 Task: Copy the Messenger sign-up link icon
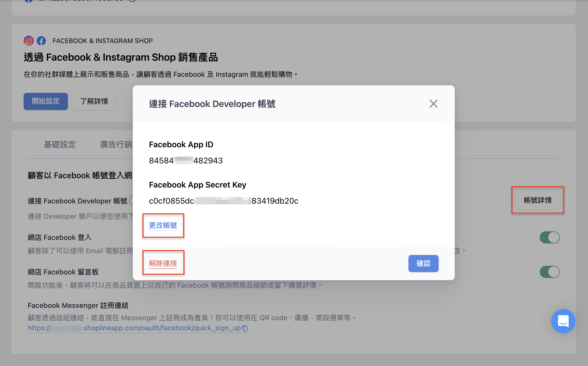245,328
